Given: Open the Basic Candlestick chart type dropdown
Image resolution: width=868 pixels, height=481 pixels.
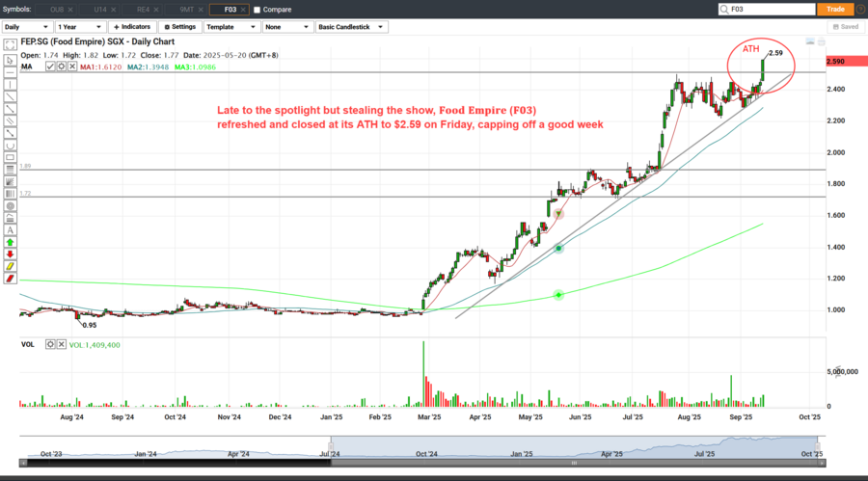Looking at the screenshot, I should pos(351,27).
